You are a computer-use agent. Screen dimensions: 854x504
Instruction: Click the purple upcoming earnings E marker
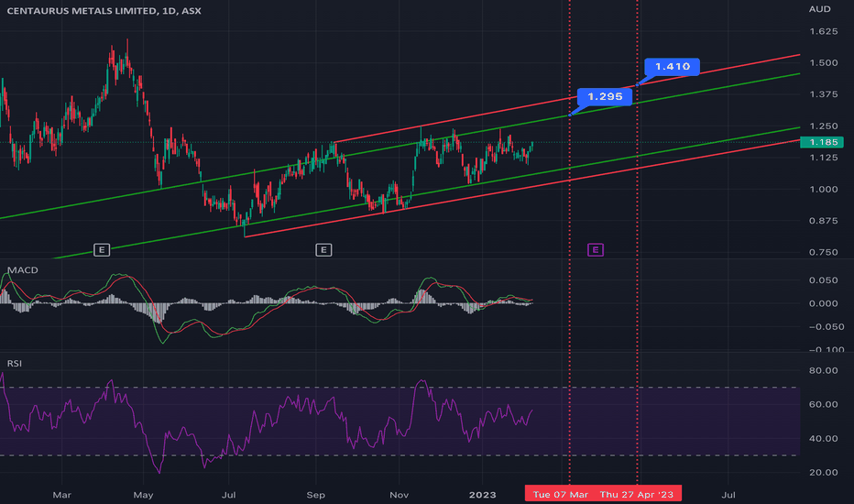(x=596, y=250)
